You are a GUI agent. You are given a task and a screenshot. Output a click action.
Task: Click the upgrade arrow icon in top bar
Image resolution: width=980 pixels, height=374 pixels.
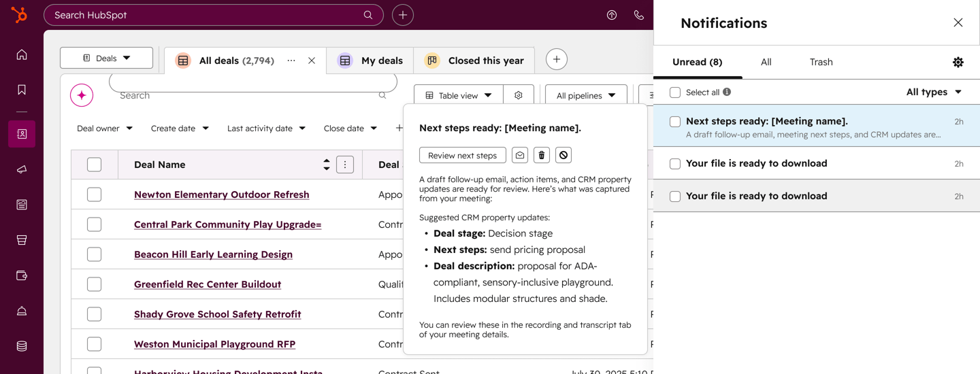612,15
